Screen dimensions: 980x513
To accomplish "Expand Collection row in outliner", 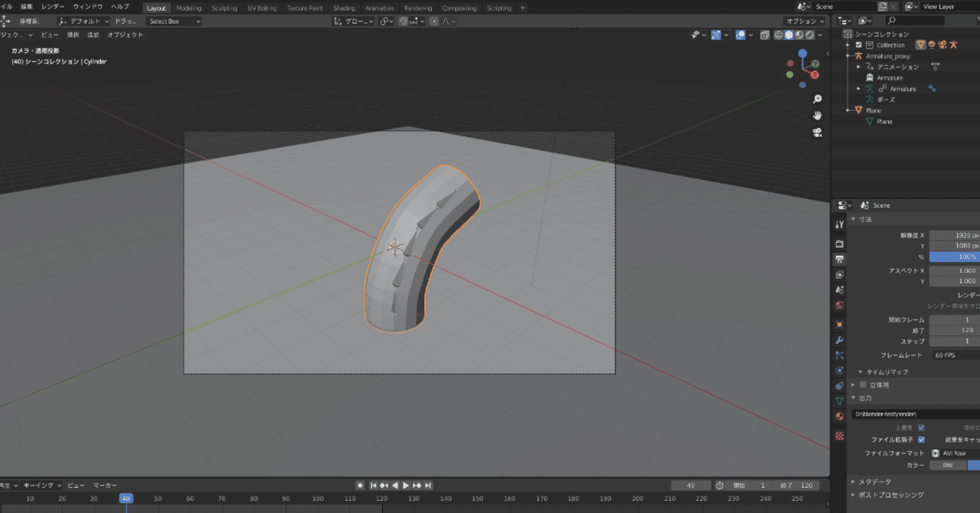I will (x=848, y=45).
